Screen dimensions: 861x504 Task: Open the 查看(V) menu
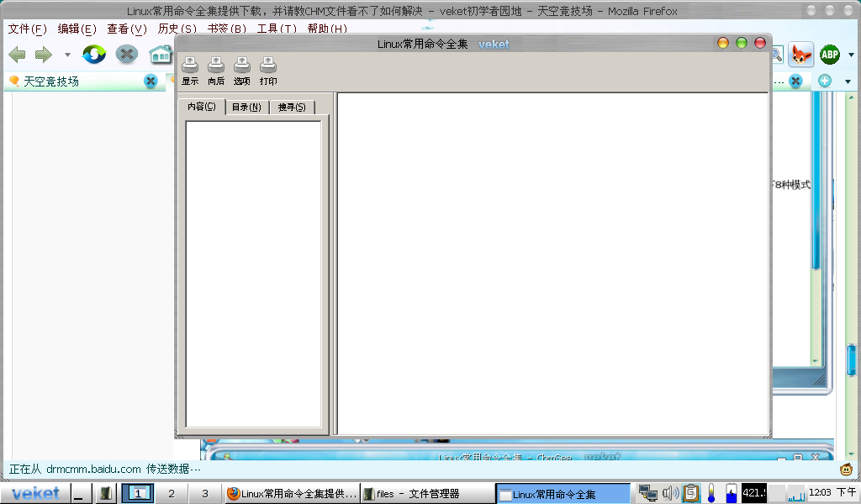(127, 29)
